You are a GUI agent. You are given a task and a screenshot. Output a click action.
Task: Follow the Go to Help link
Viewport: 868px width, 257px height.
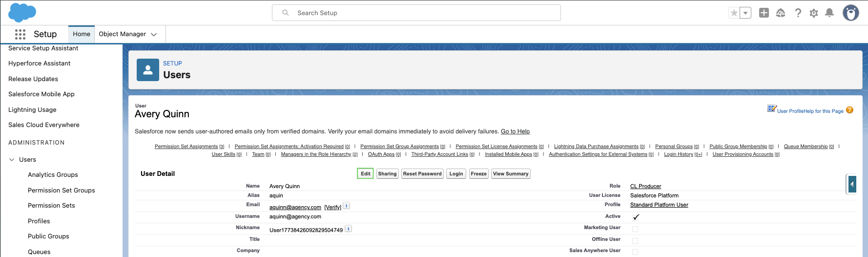click(x=515, y=131)
